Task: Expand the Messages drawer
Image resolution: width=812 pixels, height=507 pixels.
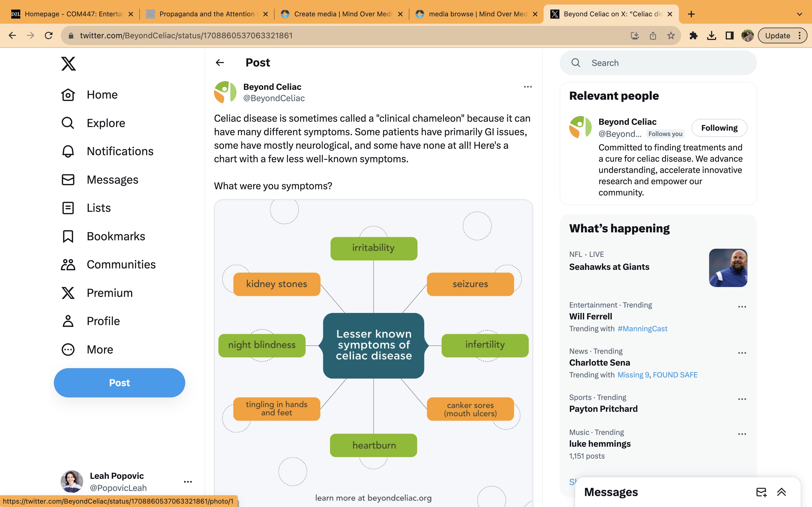Action: coord(782,492)
